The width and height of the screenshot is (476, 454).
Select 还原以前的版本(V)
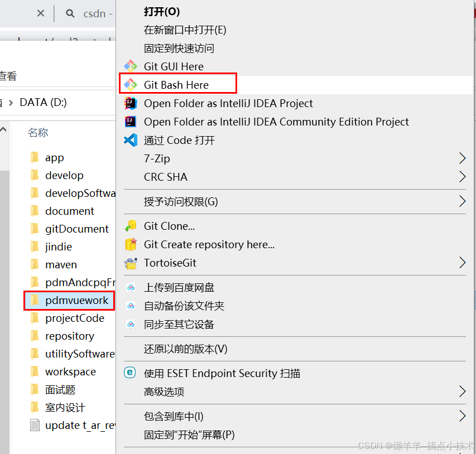click(x=185, y=349)
